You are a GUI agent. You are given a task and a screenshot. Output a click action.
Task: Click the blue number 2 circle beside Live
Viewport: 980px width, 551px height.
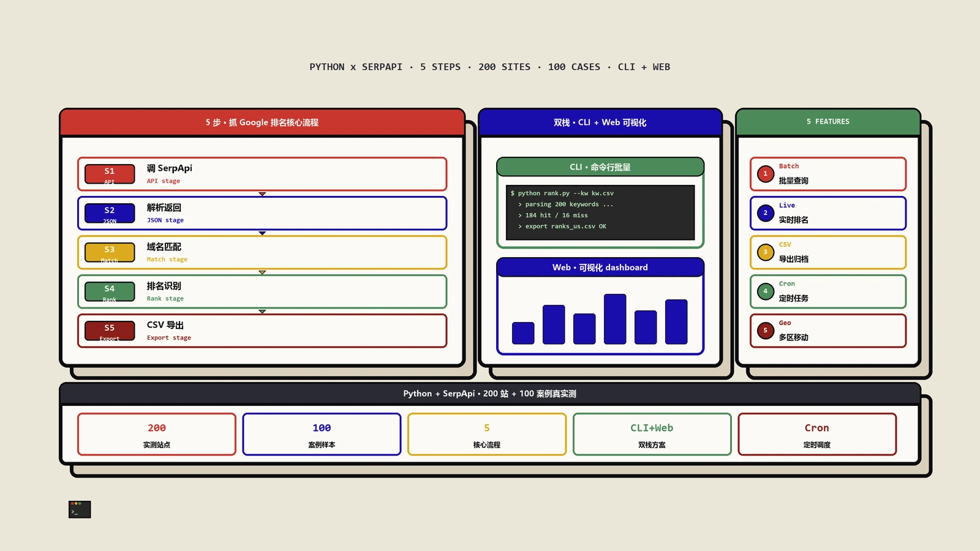pyautogui.click(x=766, y=213)
